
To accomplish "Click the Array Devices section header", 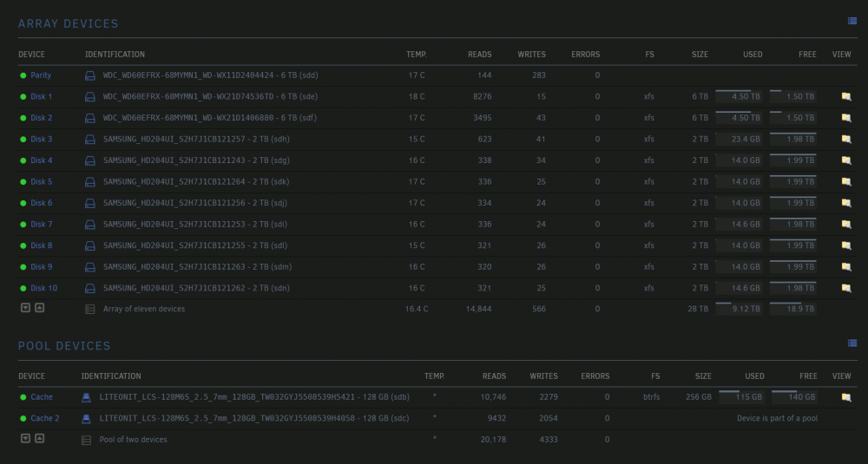I will tap(68, 23).
